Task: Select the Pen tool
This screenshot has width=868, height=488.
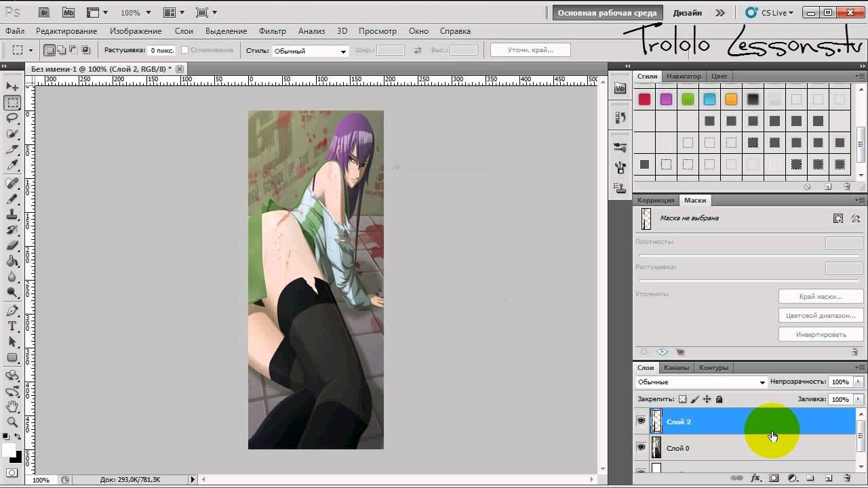Action: (12, 310)
